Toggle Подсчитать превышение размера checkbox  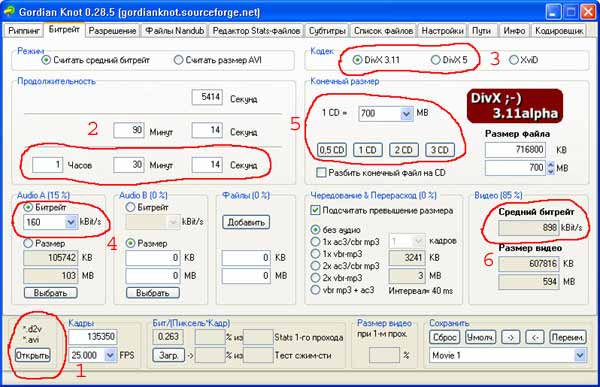tap(315, 210)
